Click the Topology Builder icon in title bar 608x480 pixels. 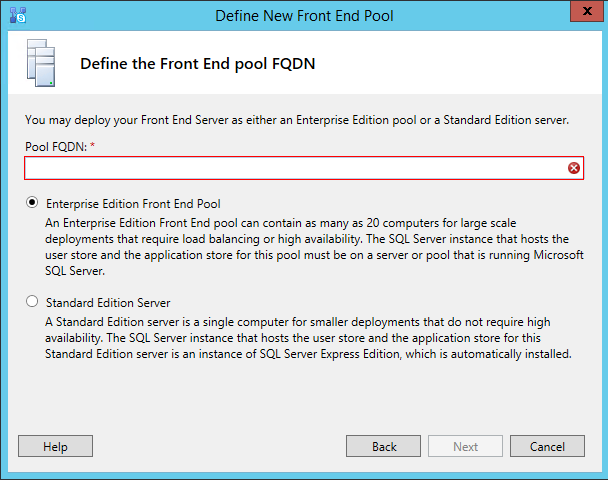(x=15, y=15)
